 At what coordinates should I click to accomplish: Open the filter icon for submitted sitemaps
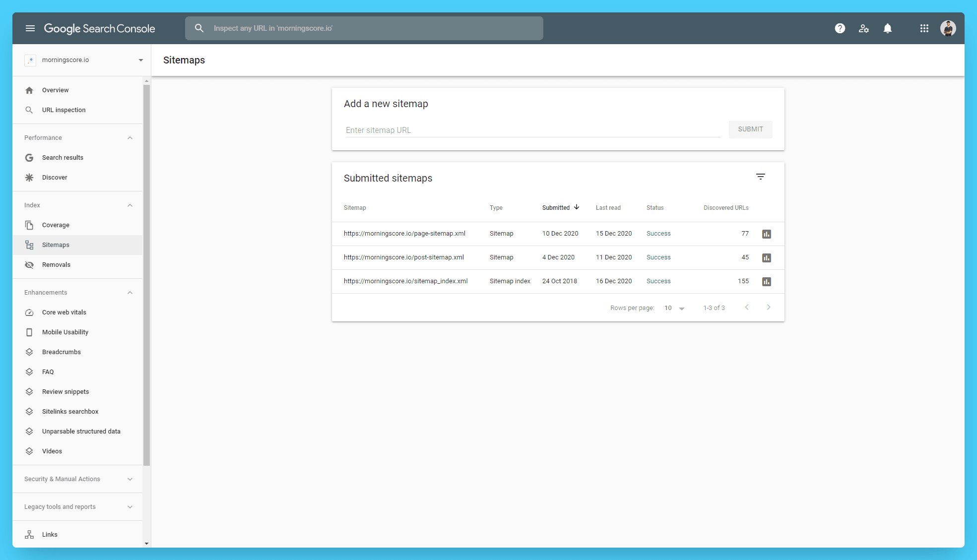760,177
